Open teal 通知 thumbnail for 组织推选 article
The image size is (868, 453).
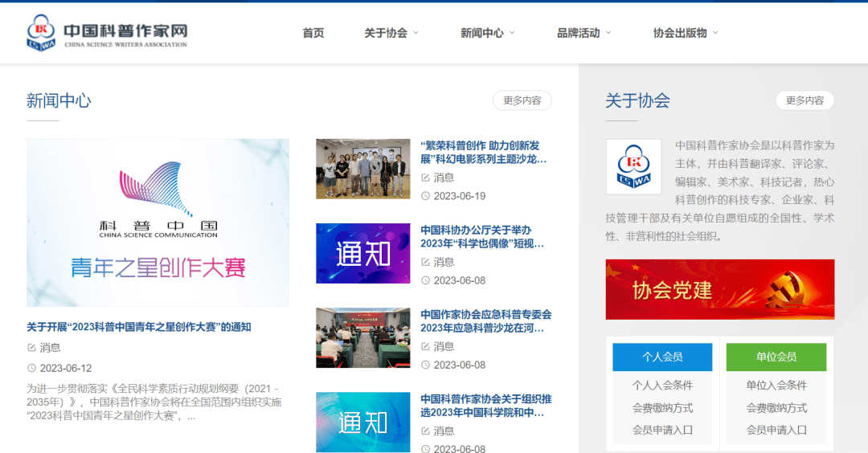coord(363,422)
